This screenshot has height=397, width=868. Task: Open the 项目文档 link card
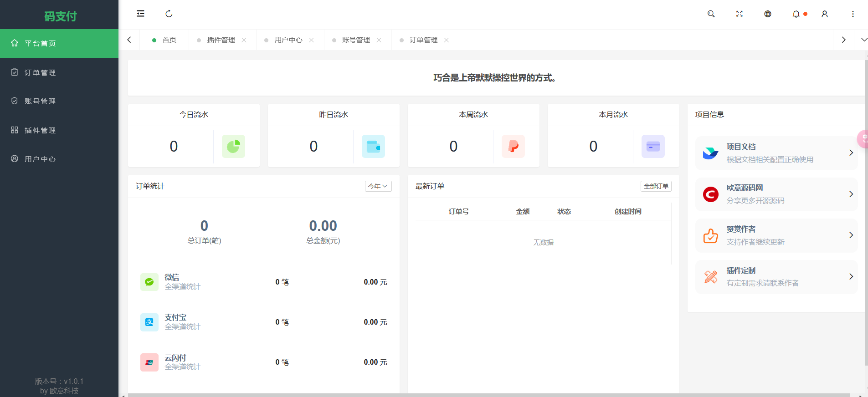point(776,153)
